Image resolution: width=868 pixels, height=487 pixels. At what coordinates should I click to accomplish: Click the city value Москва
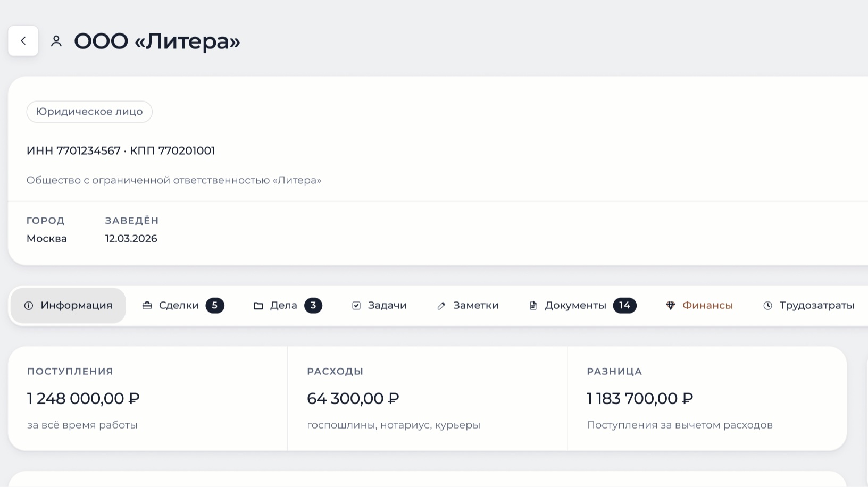pyautogui.click(x=47, y=239)
